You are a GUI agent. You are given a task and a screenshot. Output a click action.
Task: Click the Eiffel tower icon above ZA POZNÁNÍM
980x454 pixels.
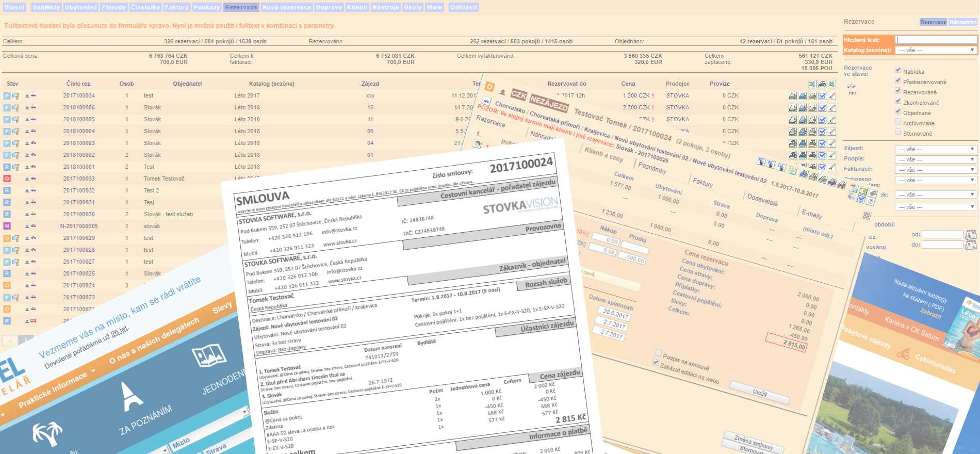(x=131, y=396)
